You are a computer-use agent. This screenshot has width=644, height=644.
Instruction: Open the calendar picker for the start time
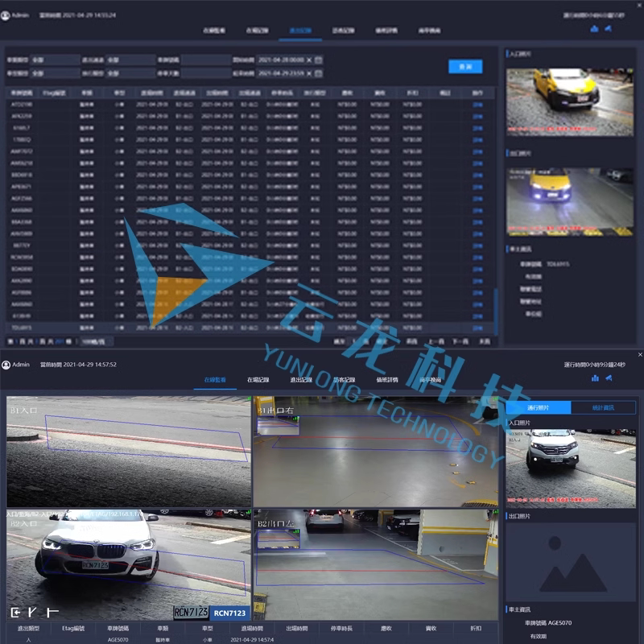pos(318,60)
